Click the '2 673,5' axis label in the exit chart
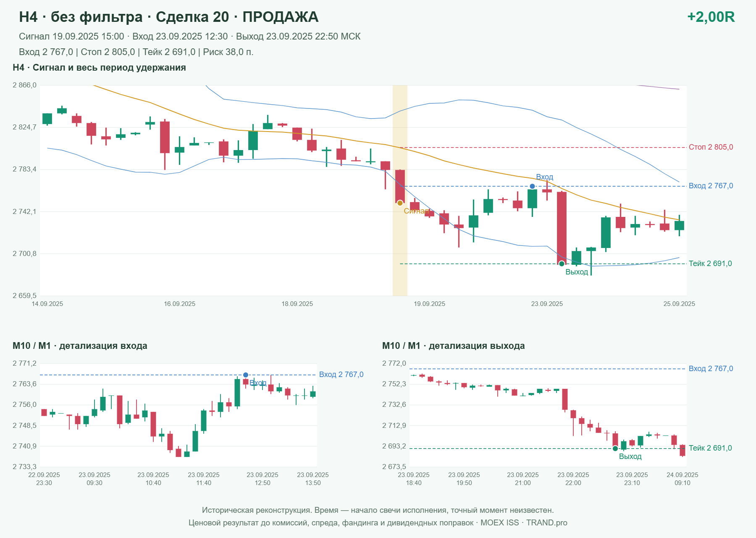This screenshot has width=756, height=538. (394, 467)
